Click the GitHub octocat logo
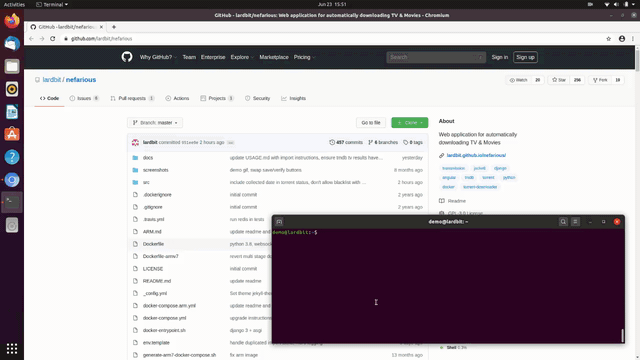 point(127,57)
